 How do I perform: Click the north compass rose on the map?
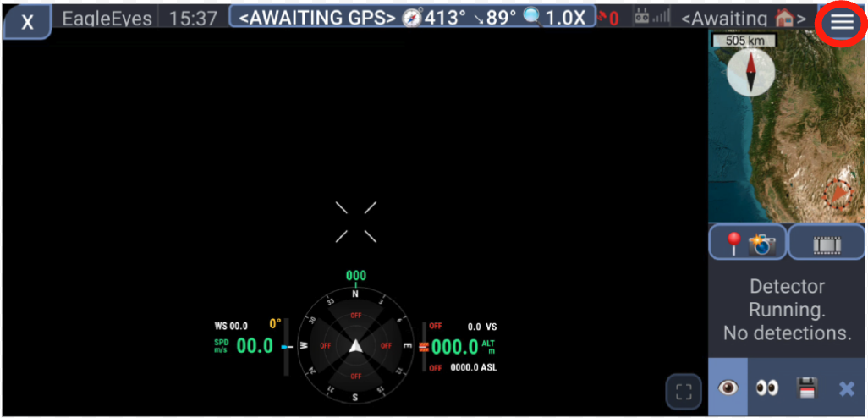[751, 72]
